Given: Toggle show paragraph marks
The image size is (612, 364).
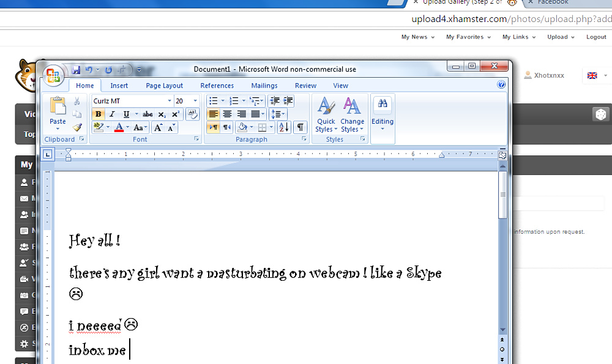Looking at the screenshot, I should tap(300, 127).
